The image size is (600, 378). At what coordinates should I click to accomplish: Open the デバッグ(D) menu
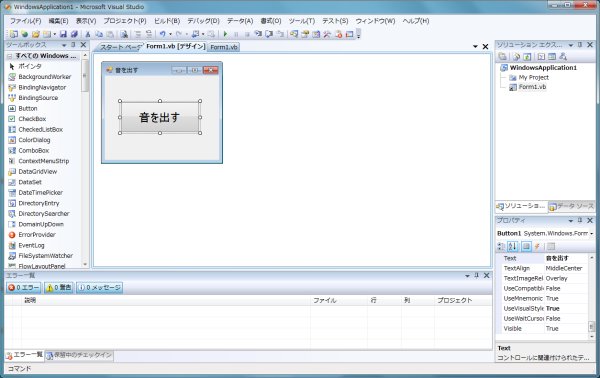coord(203,21)
